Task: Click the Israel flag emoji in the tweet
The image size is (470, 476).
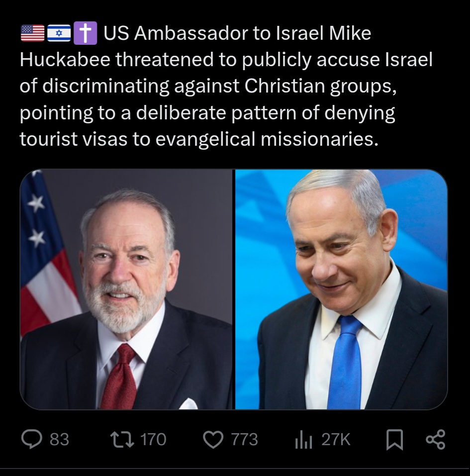Action: (59, 33)
